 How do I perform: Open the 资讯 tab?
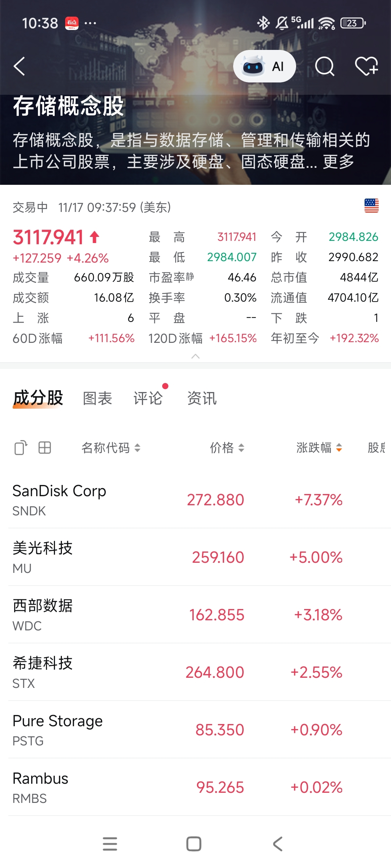click(202, 399)
